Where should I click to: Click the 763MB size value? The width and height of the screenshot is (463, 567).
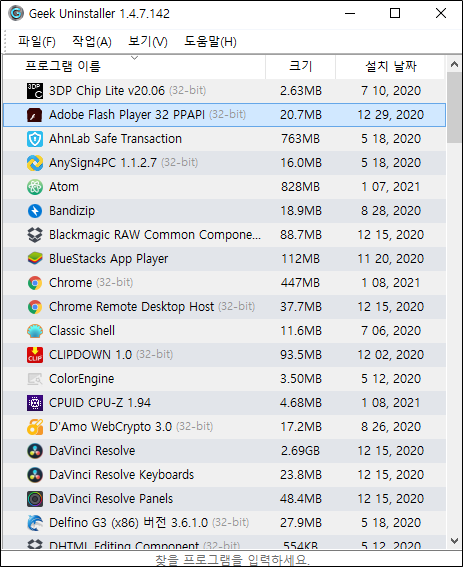point(301,139)
